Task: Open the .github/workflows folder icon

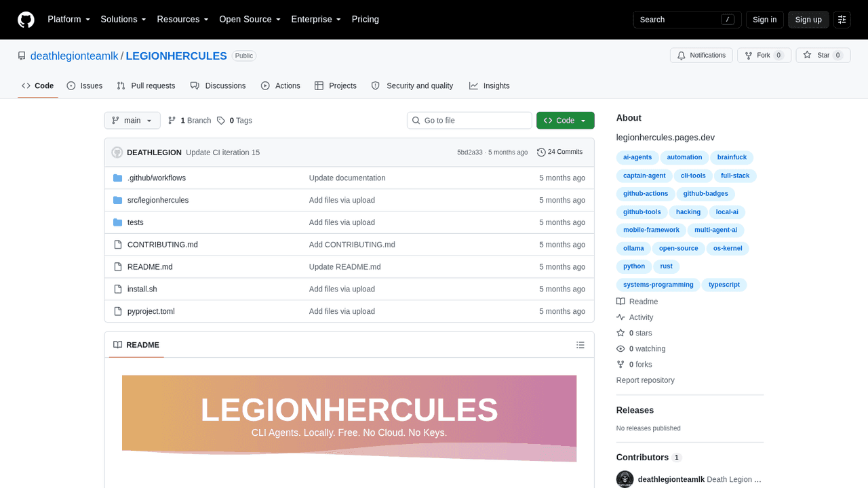Action: [x=118, y=178]
